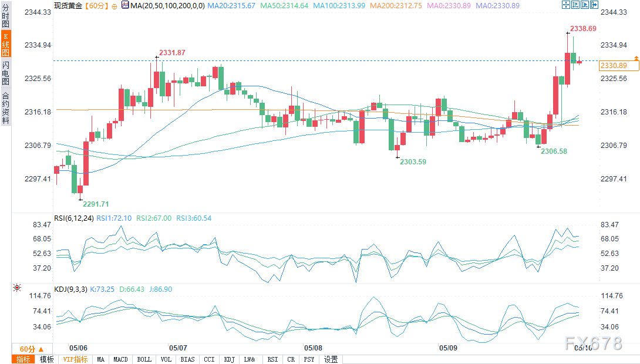Click the RSI2:67.00 value
This screenshot has height=364, width=640.
(x=154, y=218)
